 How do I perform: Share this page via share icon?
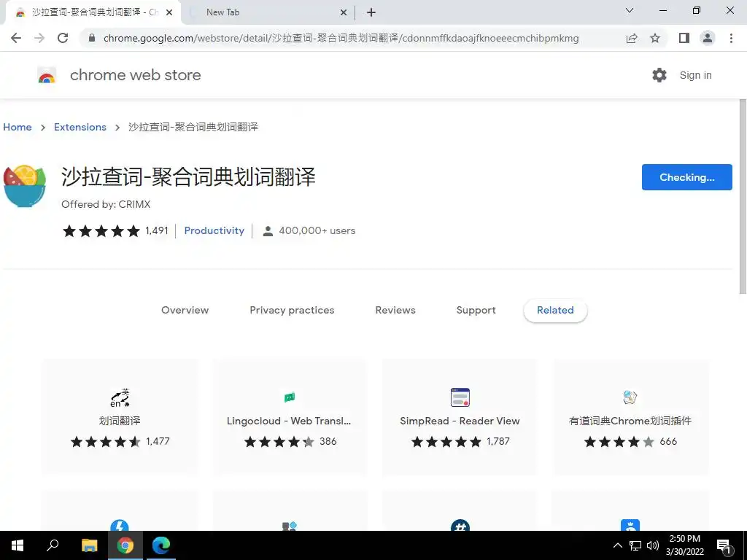pos(632,38)
